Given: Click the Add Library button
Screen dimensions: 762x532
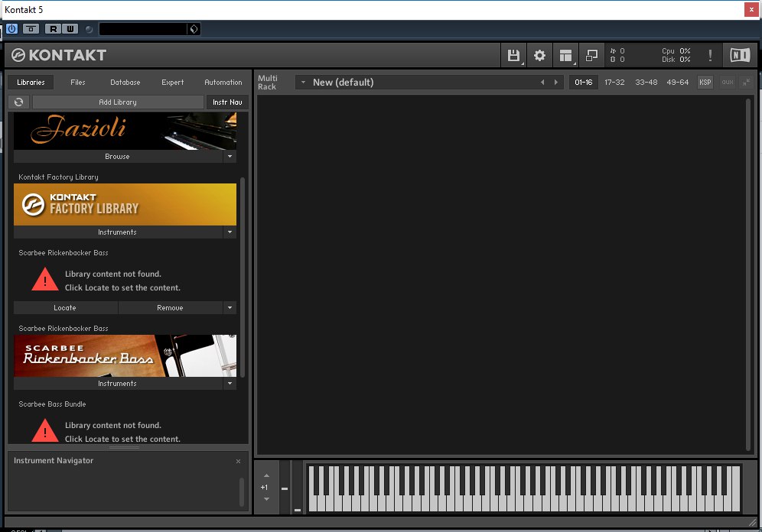Looking at the screenshot, I should (x=118, y=102).
